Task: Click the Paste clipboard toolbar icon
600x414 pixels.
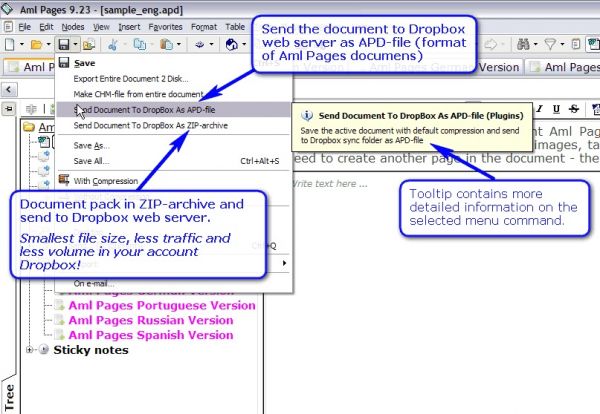Action: coord(166,44)
